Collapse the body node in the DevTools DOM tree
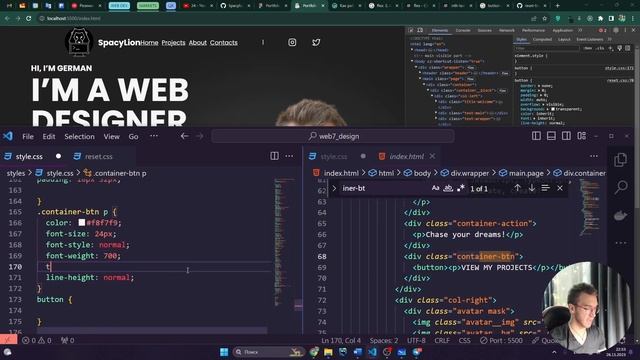 tap(412, 62)
